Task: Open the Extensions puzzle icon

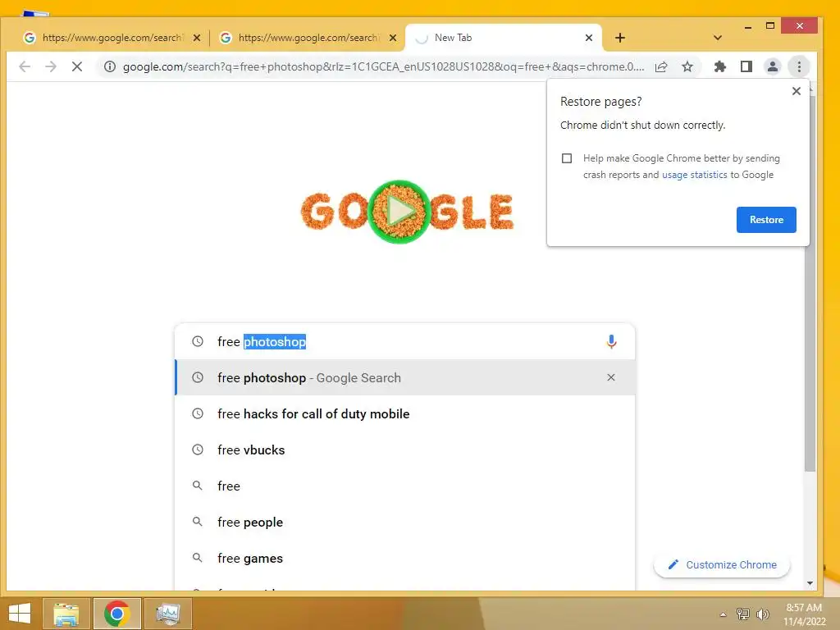Action: (x=720, y=66)
